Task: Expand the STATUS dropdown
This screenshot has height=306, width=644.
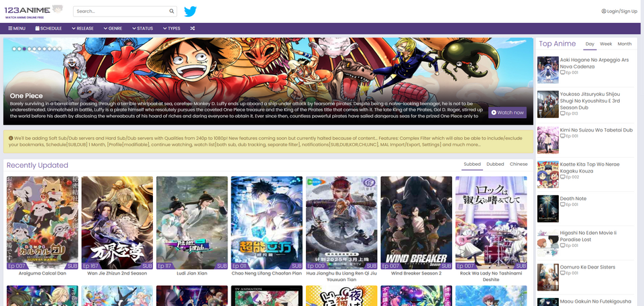Action: click(x=142, y=28)
